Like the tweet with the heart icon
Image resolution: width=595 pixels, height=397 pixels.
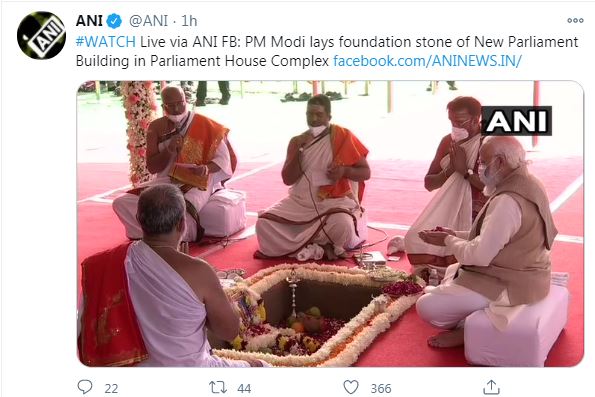click(351, 388)
